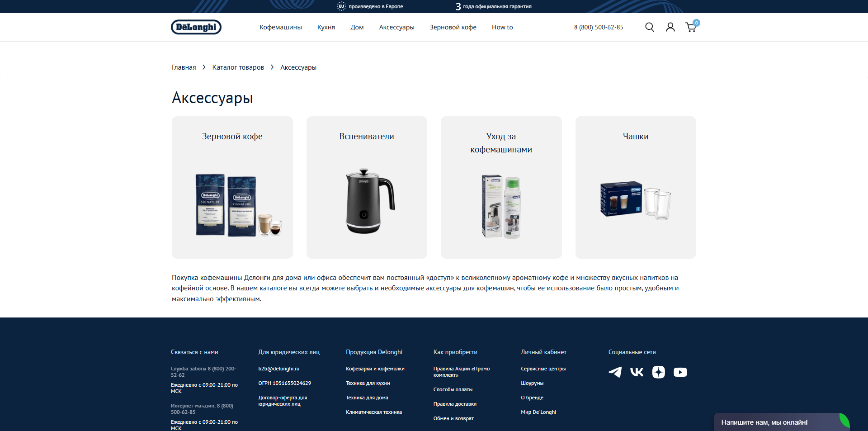Click the EU 'произведено в Европе' badge icon
This screenshot has width=868, height=431.
(x=340, y=6)
